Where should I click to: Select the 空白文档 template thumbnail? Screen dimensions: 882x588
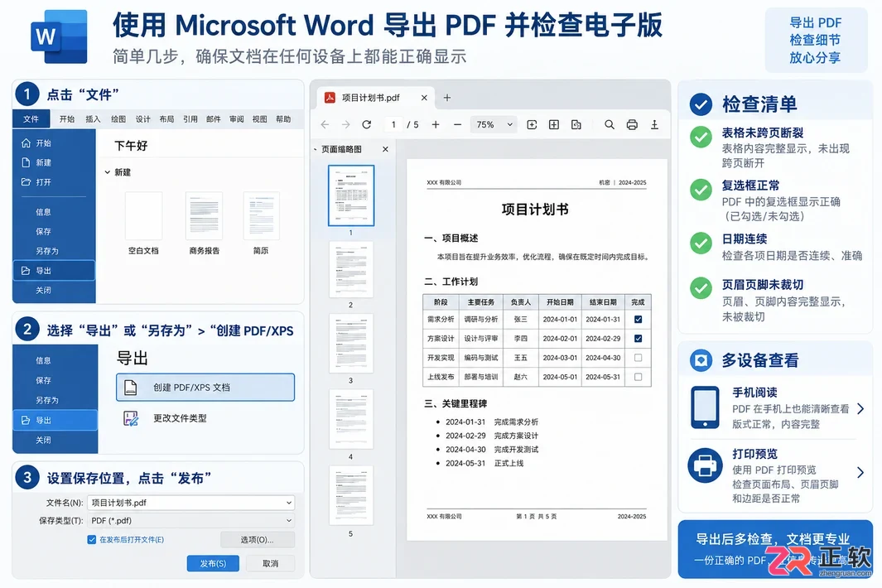(x=143, y=216)
